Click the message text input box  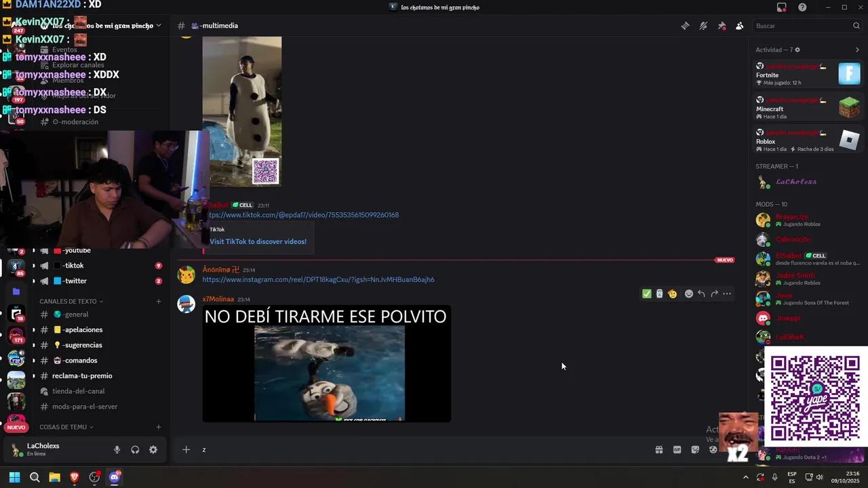[420, 449]
